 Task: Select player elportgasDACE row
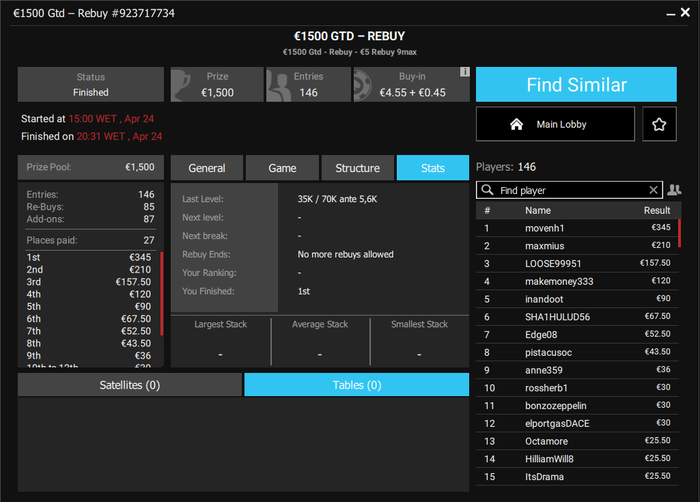577,423
